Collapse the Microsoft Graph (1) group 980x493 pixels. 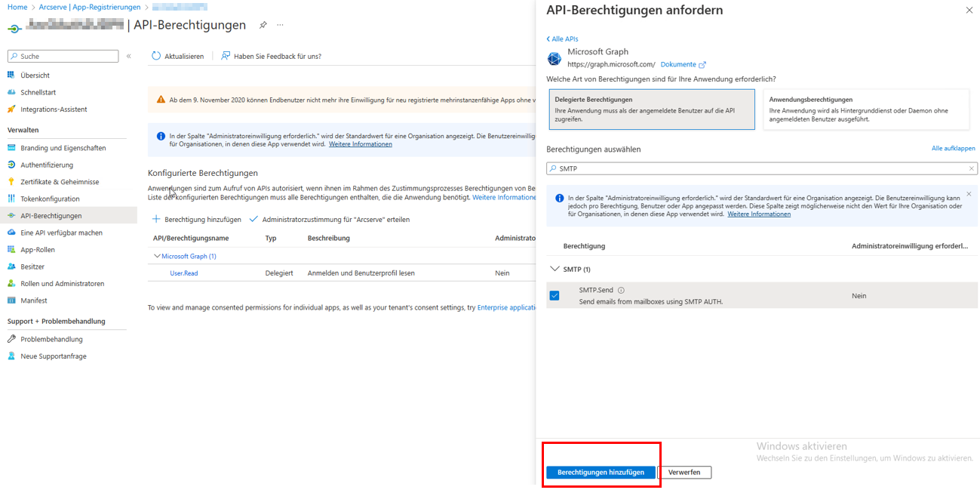(157, 257)
